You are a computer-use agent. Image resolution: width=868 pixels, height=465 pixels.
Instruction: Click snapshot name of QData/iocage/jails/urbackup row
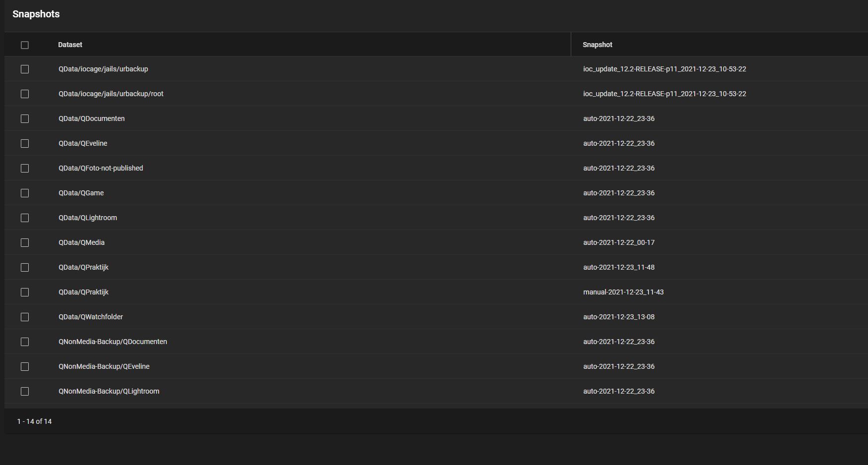(664, 69)
